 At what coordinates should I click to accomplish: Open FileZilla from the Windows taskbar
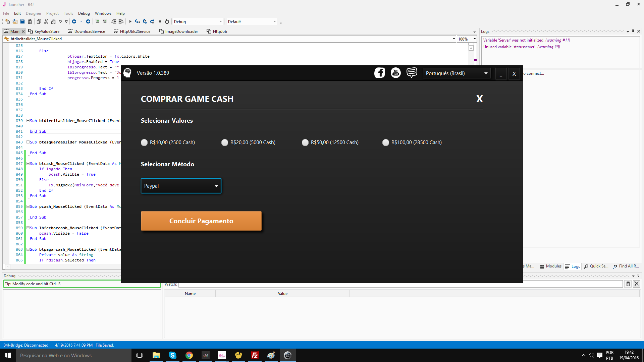(255, 355)
